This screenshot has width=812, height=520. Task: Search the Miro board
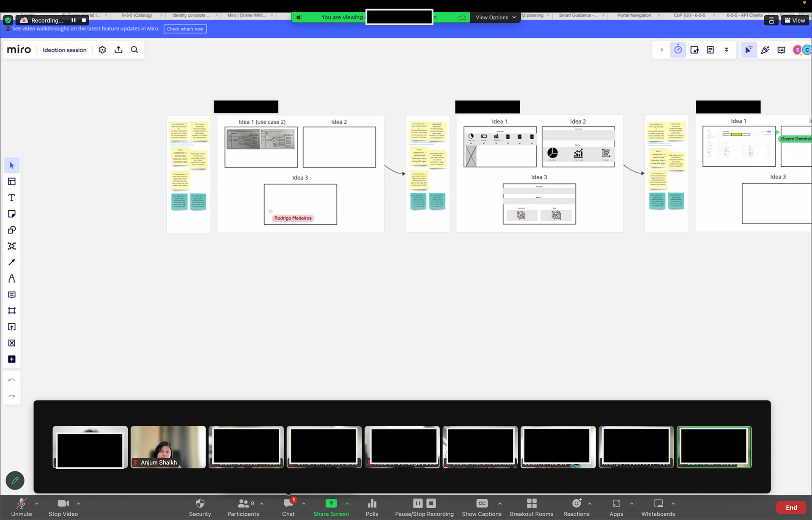[134, 50]
